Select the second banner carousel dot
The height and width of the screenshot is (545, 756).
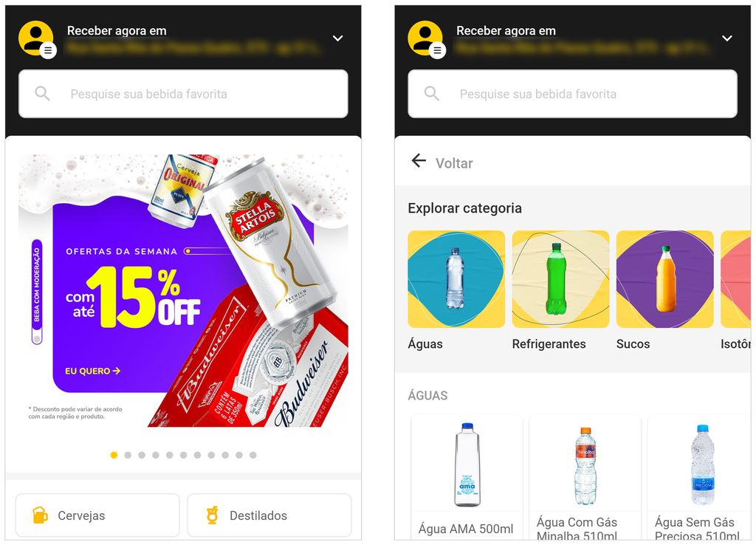coord(128,455)
